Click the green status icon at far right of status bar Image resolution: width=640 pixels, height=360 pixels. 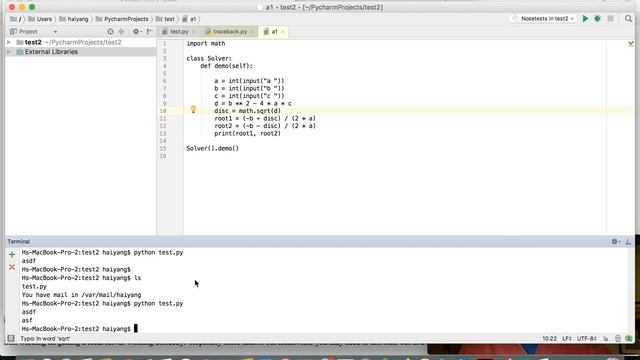coord(629,338)
